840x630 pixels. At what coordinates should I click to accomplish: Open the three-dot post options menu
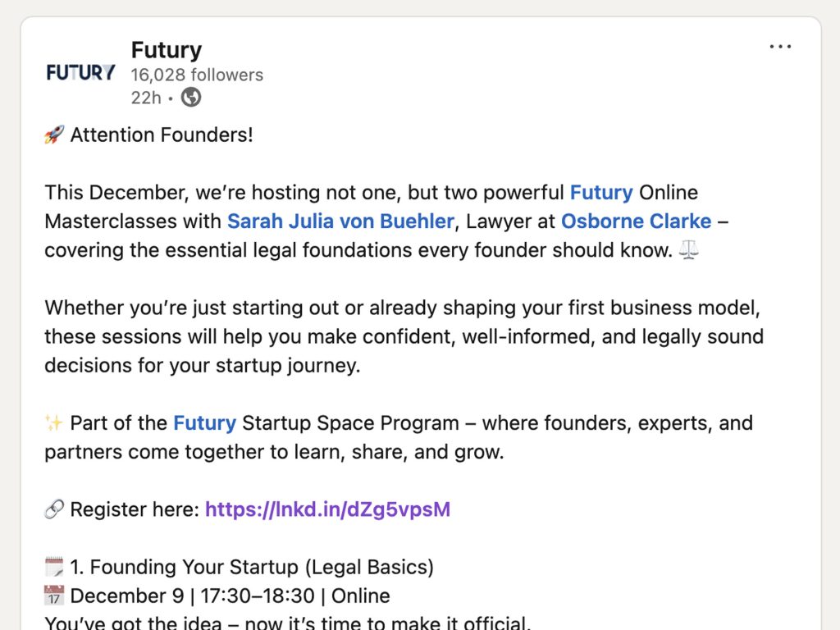click(779, 47)
